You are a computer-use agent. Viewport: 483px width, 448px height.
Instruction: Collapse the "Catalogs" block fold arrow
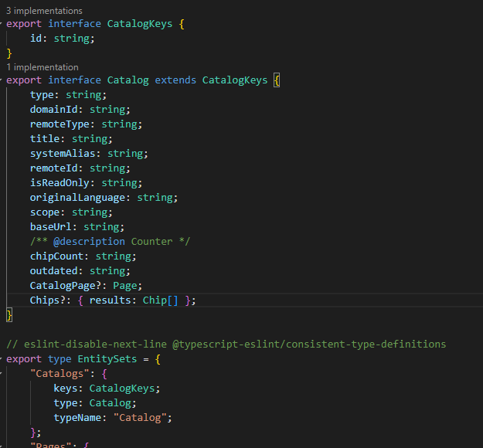[x=1, y=374]
